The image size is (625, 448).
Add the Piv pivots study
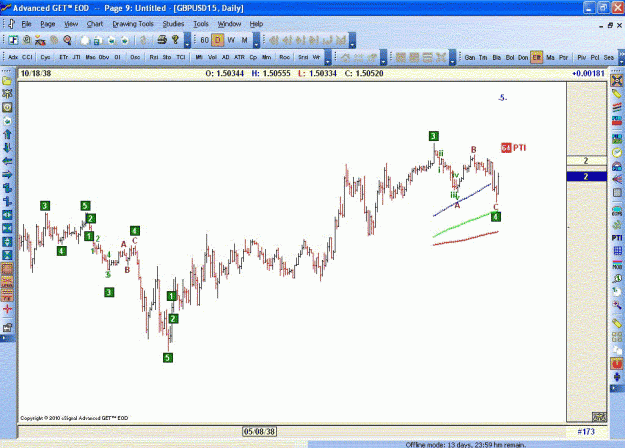[x=582, y=57]
